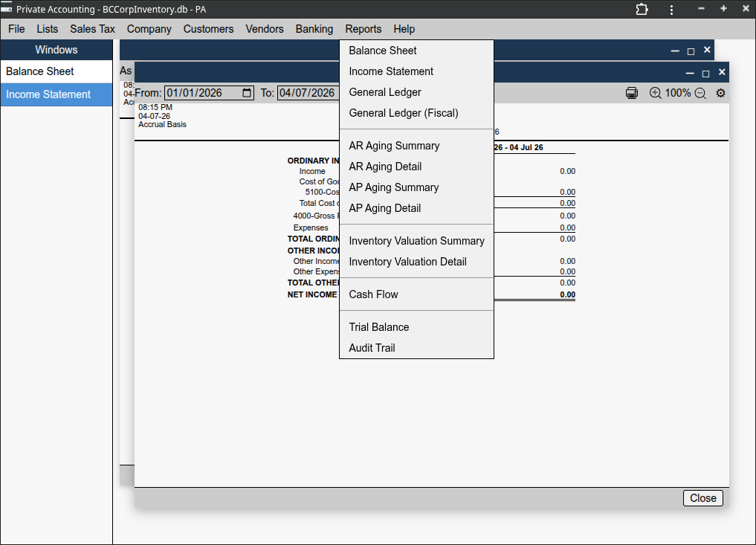Open the File menu

click(16, 29)
